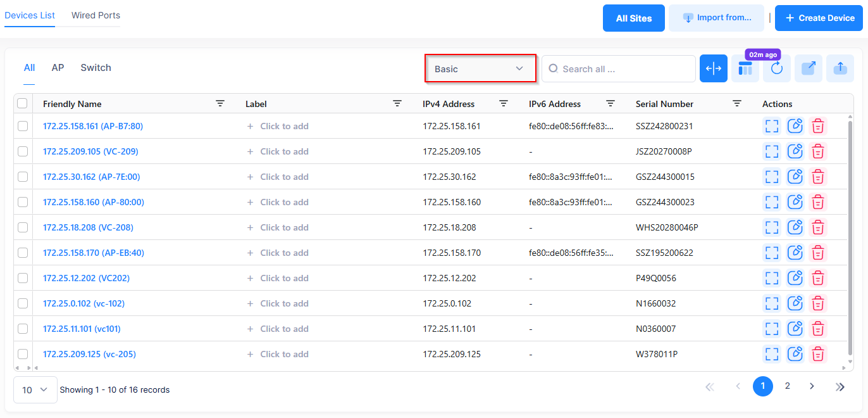This screenshot has height=418, width=868.
Task: Edit device 172.25.30.162 (AP-7E:00)
Action: (795, 177)
